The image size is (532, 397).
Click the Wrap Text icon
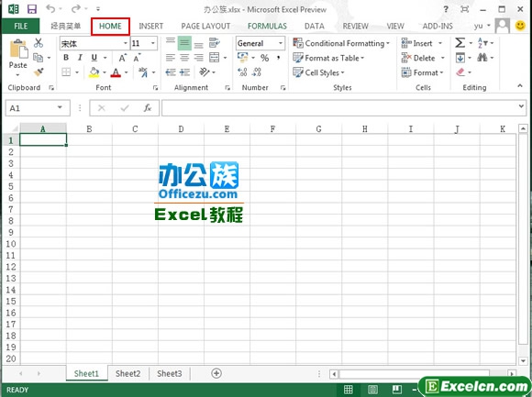click(214, 43)
